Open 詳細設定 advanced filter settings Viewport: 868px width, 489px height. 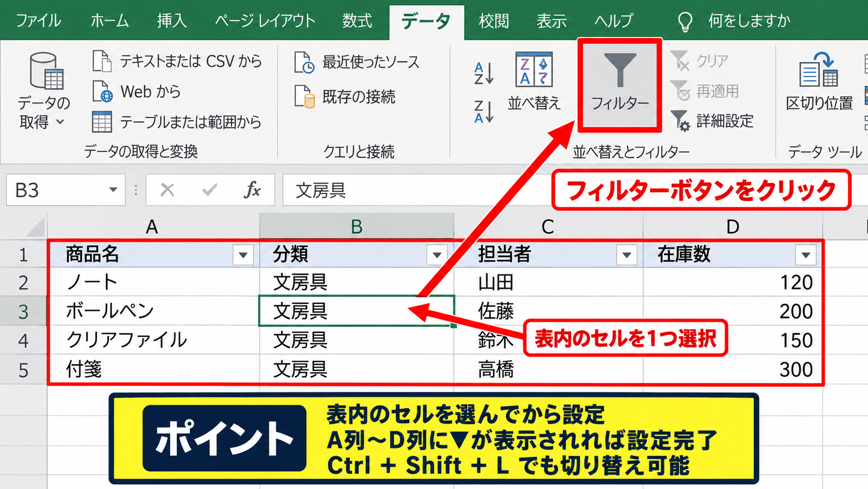[712, 121]
